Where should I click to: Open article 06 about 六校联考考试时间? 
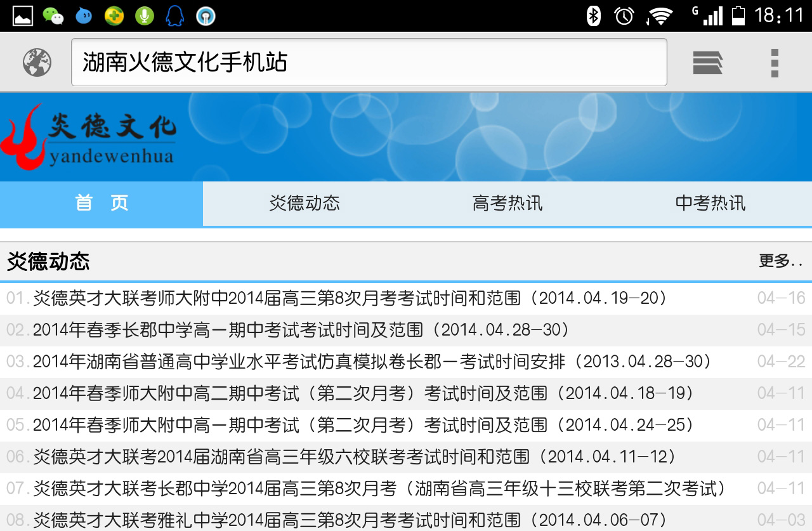click(355, 457)
